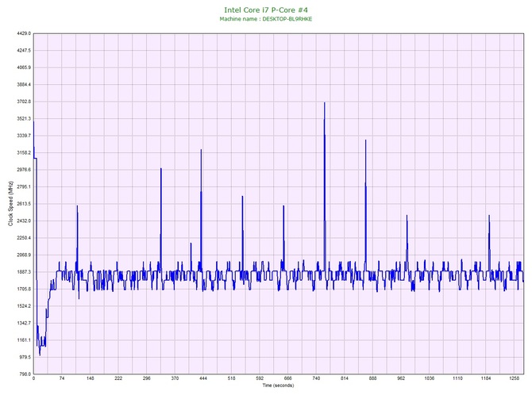Click the y-axis value 2976.6
532x399 pixels.
[x=24, y=170]
